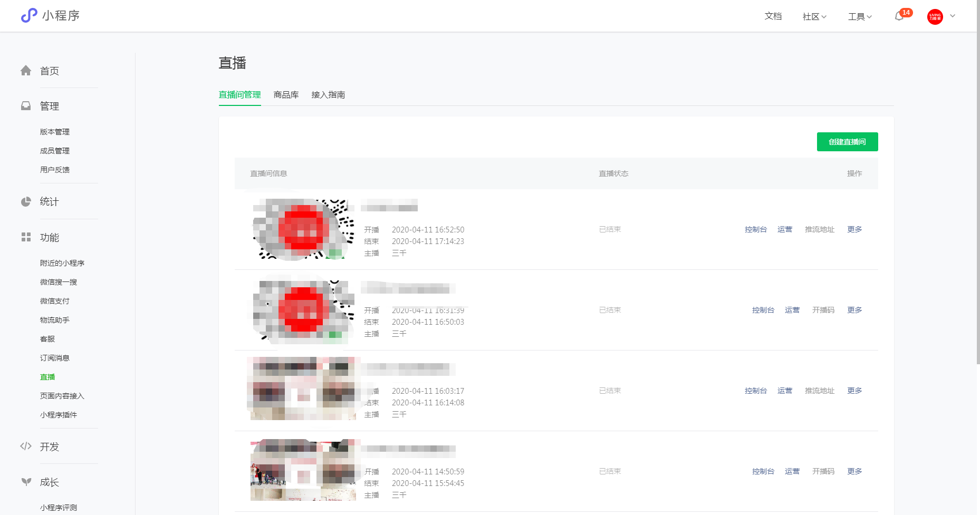Open 成员管理 in the sidebar

click(x=55, y=151)
